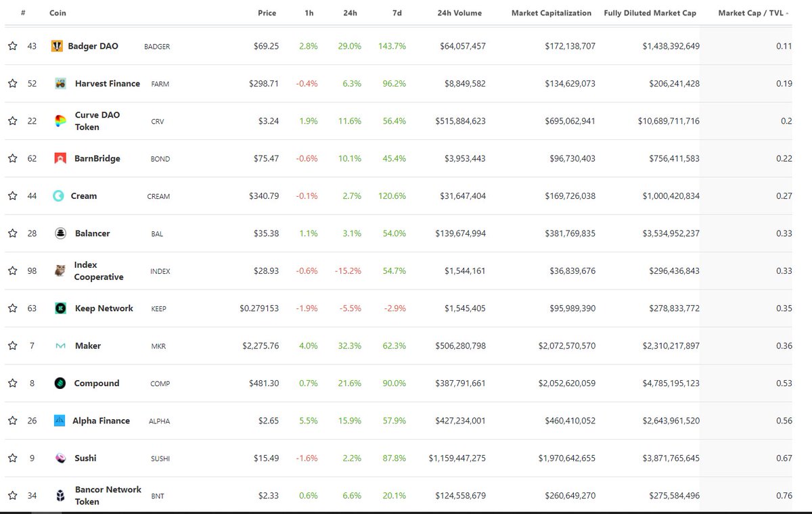The height and width of the screenshot is (514, 812).
Task: Open the Harvest Finance coin page
Action: coord(108,84)
